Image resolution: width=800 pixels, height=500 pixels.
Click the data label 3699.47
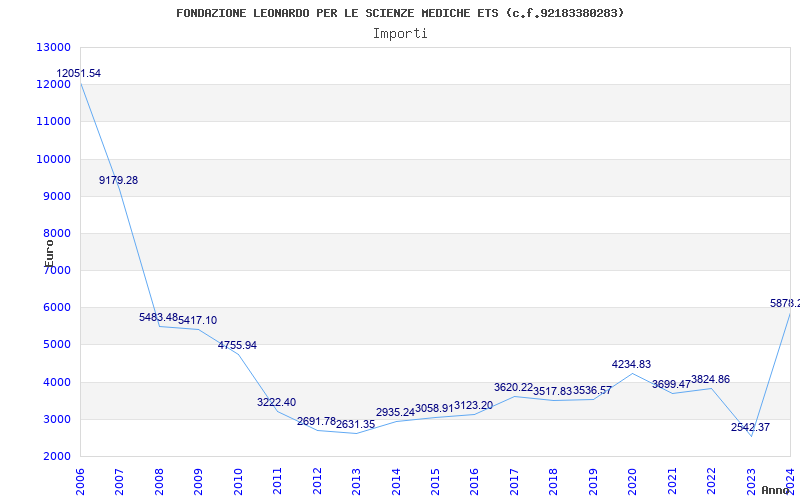pos(671,384)
